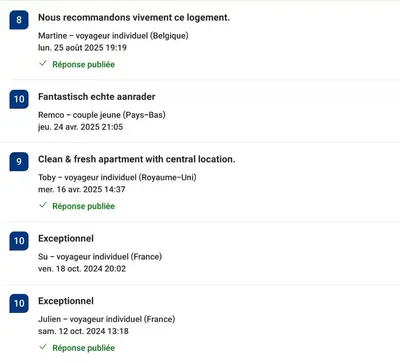This screenshot has height=363, width=400.
Task: Click the score badge 10 on Remco's review
Action: [x=19, y=99]
